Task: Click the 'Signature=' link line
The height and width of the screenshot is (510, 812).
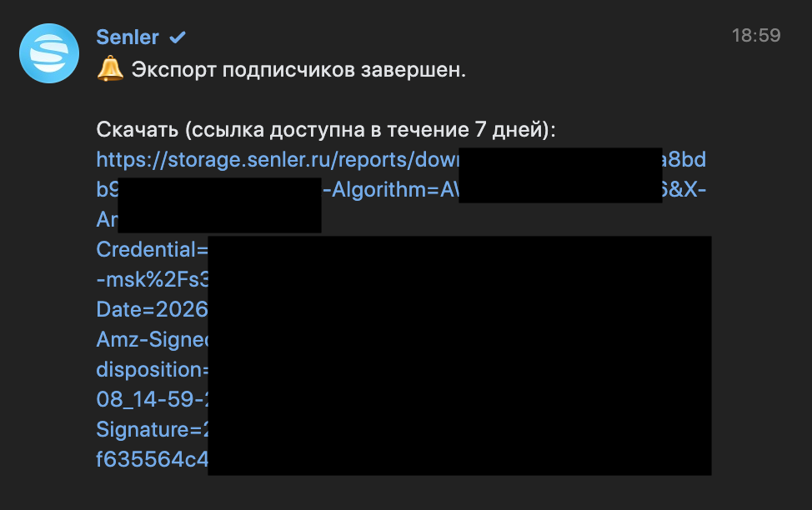Action: (x=153, y=429)
